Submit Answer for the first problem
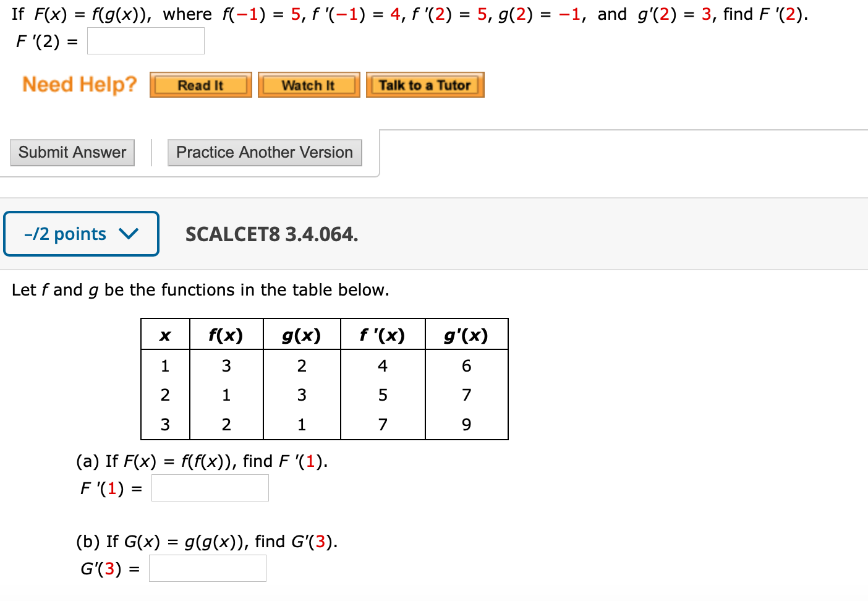The image size is (868, 601). 72,152
